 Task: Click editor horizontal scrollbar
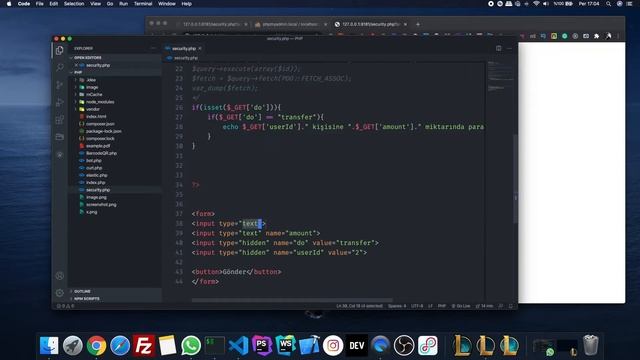292,300
